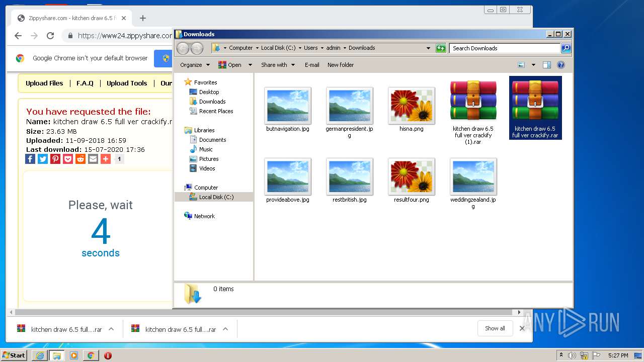Close the Zippyshare Chrome tab
Screen dimensions: 644x362
pyautogui.click(x=124, y=18)
